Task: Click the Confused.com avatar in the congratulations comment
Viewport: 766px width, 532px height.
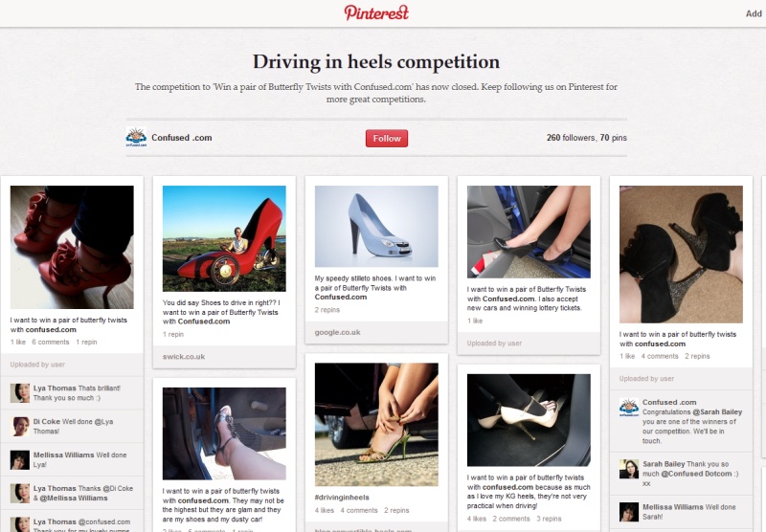Action: point(629,407)
